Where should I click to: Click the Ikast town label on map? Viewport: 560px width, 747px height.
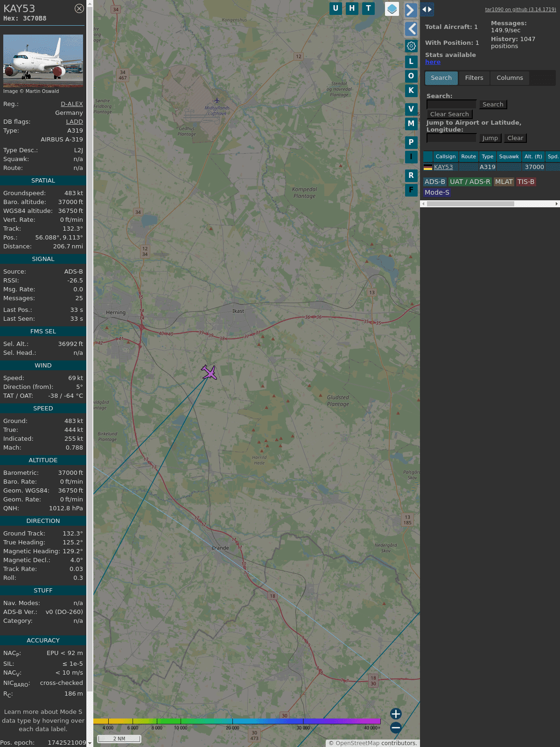pos(238,311)
